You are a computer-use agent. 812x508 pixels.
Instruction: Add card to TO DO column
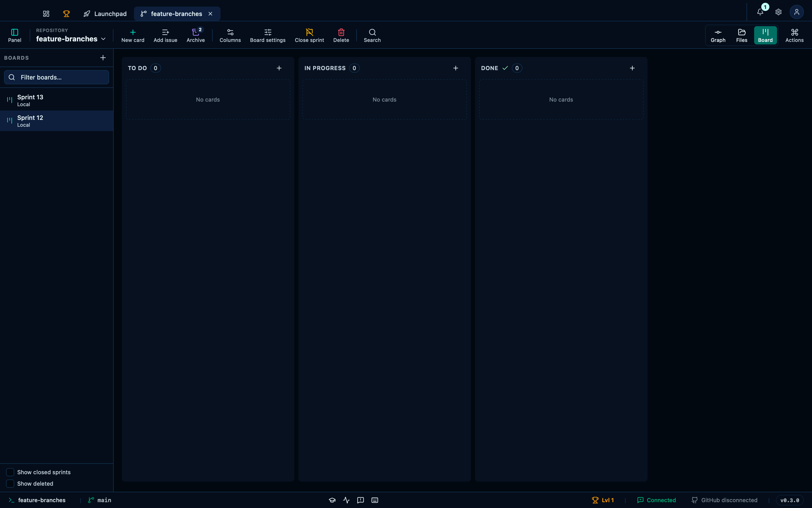point(279,68)
